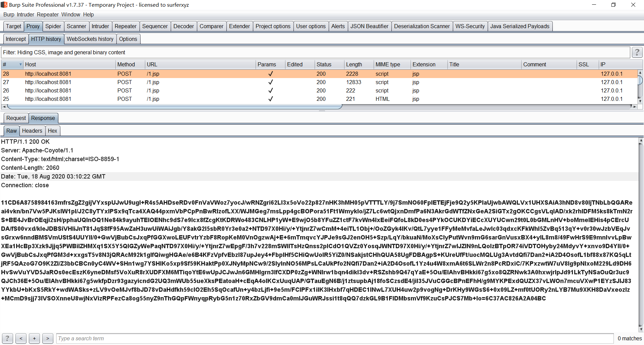Go to next search match arrow
644x345 pixels.
[x=48, y=339]
